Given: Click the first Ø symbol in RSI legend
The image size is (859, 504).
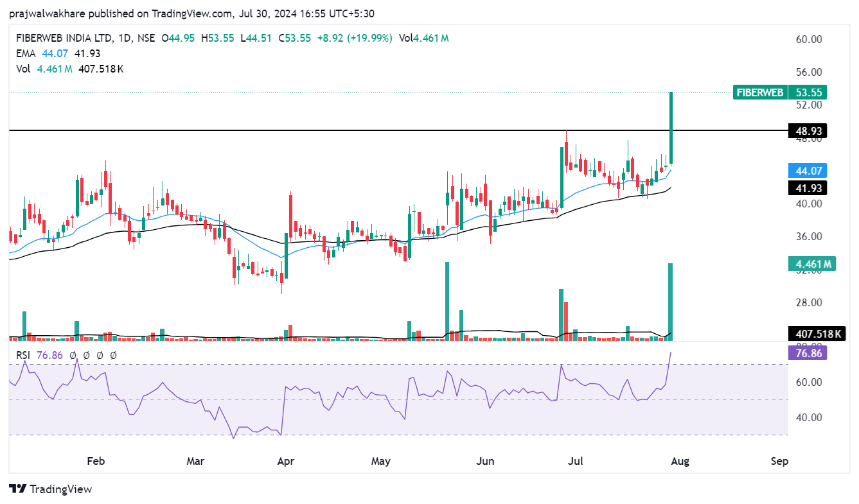Looking at the screenshot, I should pos(73,355).
